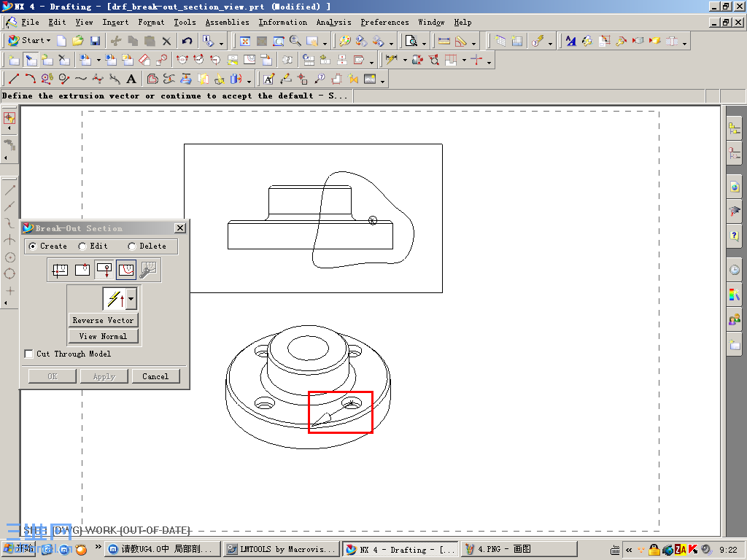
Task: Expand the Print Preview dropdown arrow
Action: (424, 43)
